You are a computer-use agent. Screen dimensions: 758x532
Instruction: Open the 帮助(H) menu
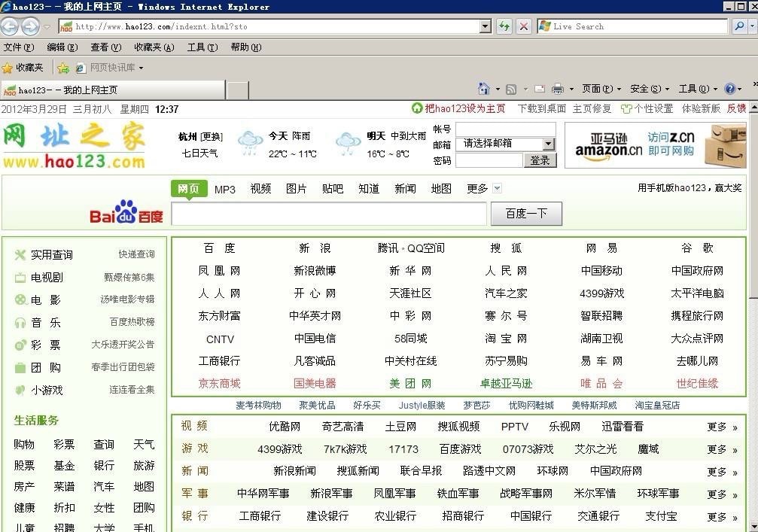coord(246,47)
